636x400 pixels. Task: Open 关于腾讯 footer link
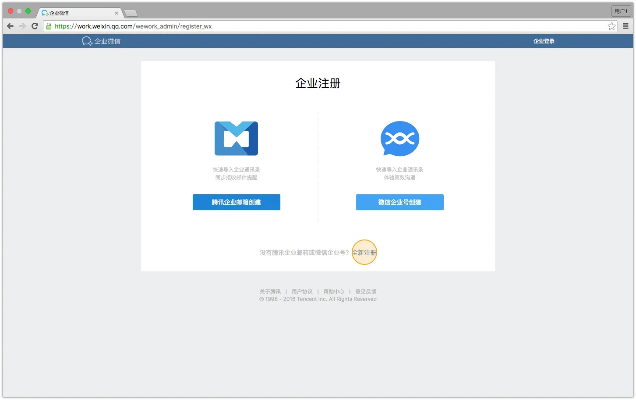[x=270, y=291]
